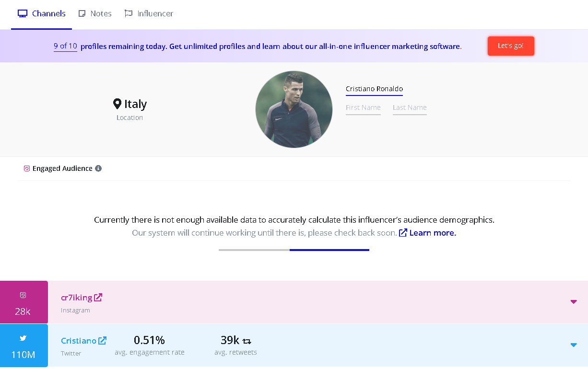This screenshot has width=588, height=370.
Task: Click the location pin icon above Italy
Action: coord(118,103)
